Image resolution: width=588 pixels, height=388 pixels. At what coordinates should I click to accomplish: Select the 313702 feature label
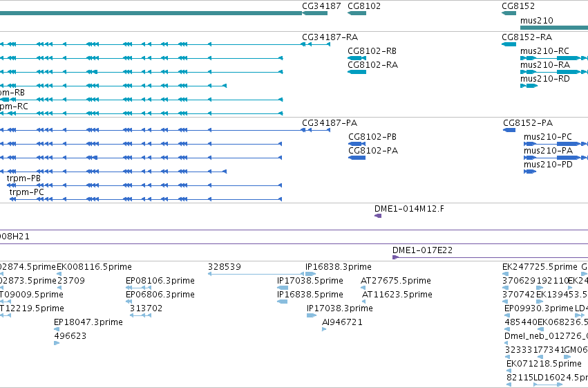coord(146,308)
